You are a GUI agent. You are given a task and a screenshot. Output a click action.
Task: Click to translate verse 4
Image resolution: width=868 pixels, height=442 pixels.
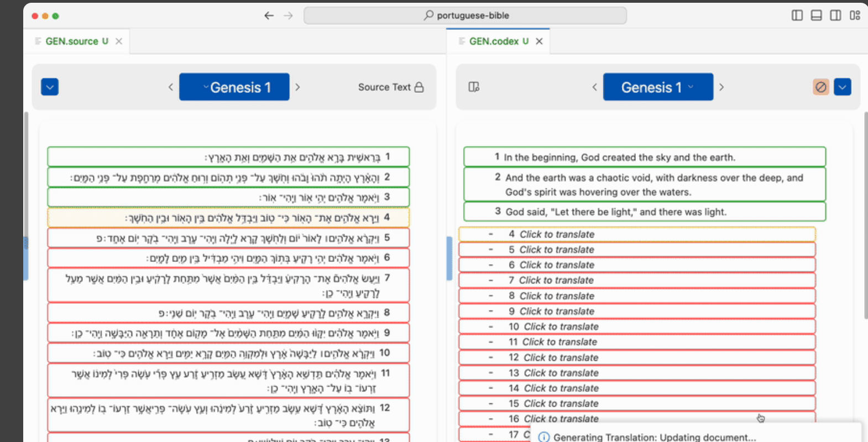click(x=637, y=234)
